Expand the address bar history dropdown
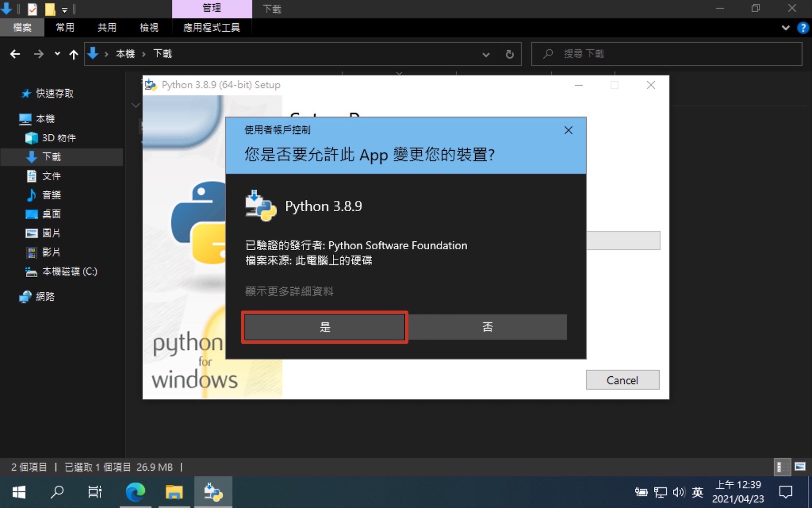This screenshot has height=508, width=812. pyautogui.click(x=486, y=54)
